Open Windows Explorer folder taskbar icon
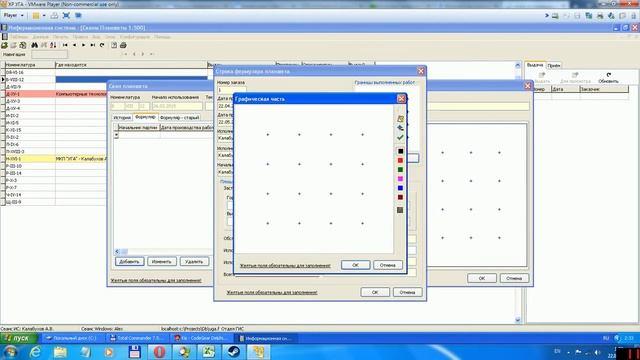 60,351
